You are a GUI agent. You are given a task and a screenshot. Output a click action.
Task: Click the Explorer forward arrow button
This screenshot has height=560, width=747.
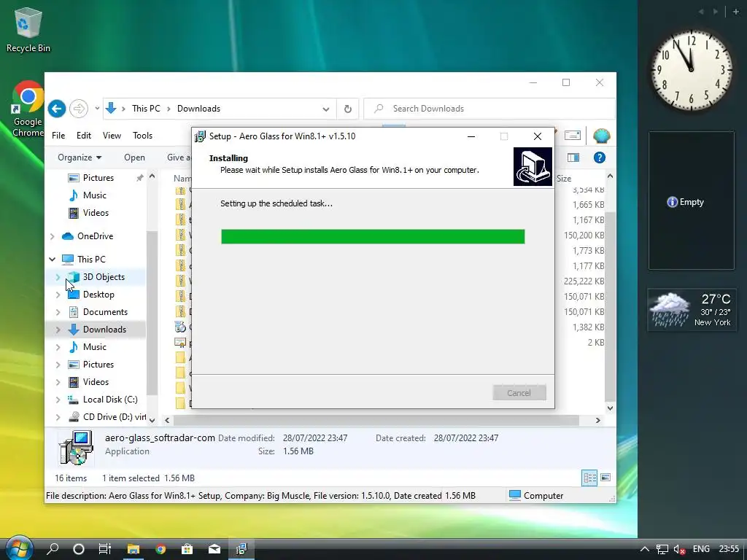(79, 109)
